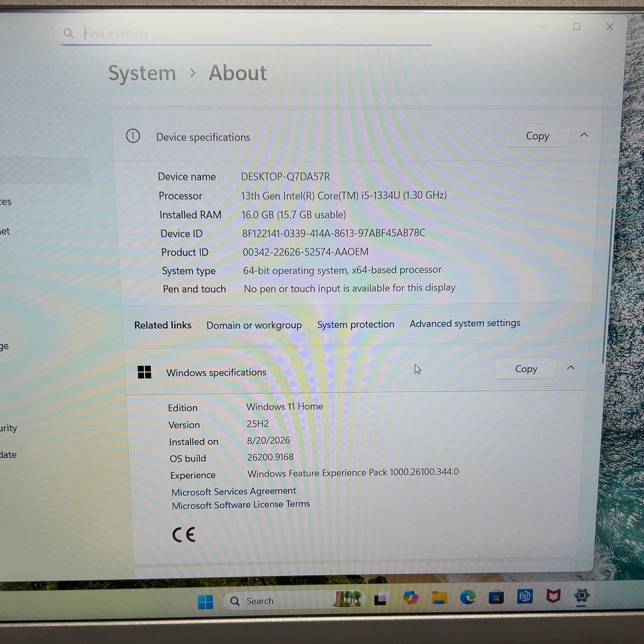The height and width of the screenshot is (644, 644).
Task: Click the Device ID value 8F122141-0339-414A-8613-97ABF45AB78C
Action: 333,233
